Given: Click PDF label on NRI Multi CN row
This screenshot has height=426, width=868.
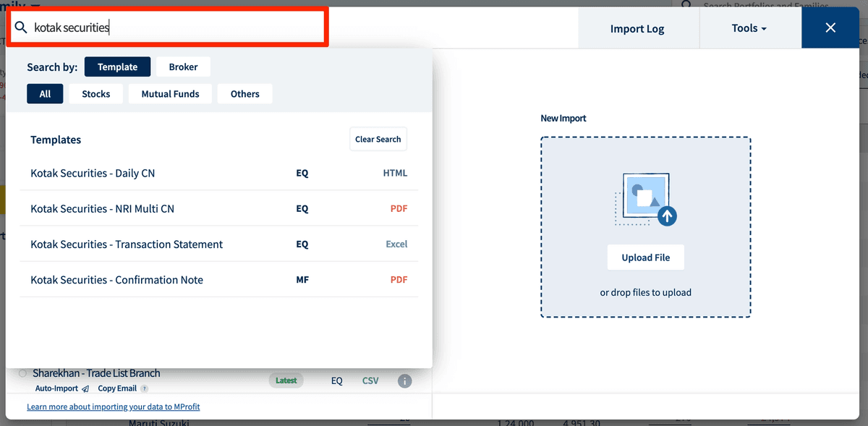Looking at the screenshot, I should coord(399,208).
